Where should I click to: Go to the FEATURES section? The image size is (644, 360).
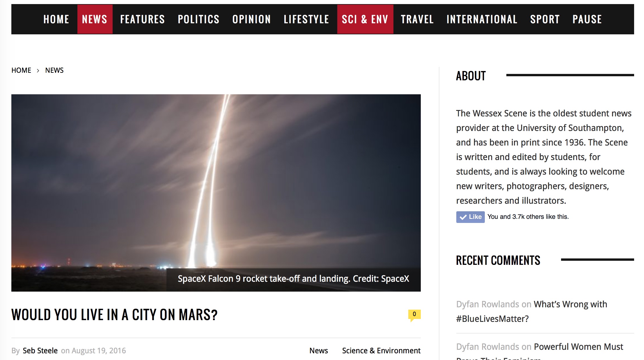pyautogui.click(x=143, y=19)
